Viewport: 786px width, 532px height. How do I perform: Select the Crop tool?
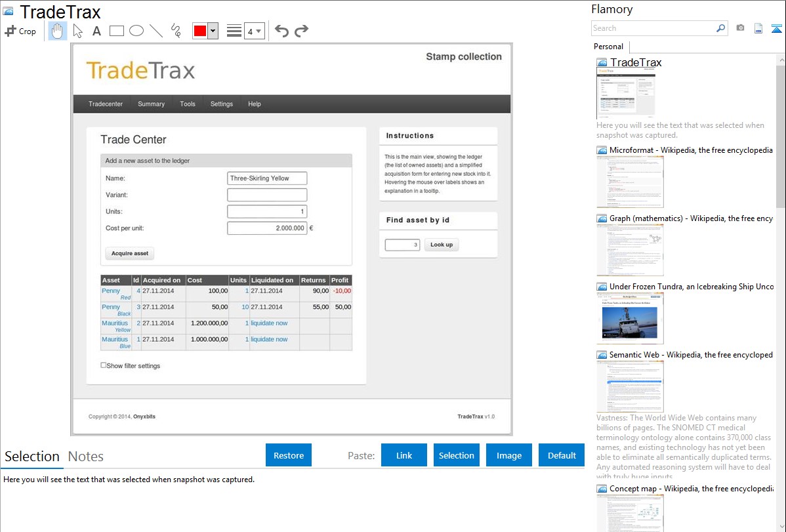tap(20, 31)
